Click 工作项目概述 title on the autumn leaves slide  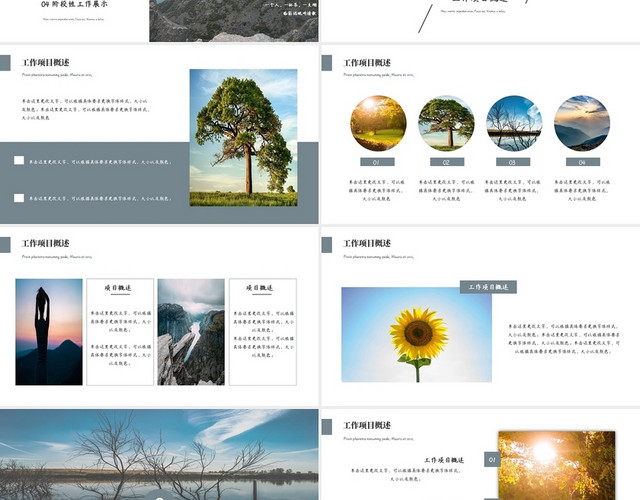tap(367, 425)
